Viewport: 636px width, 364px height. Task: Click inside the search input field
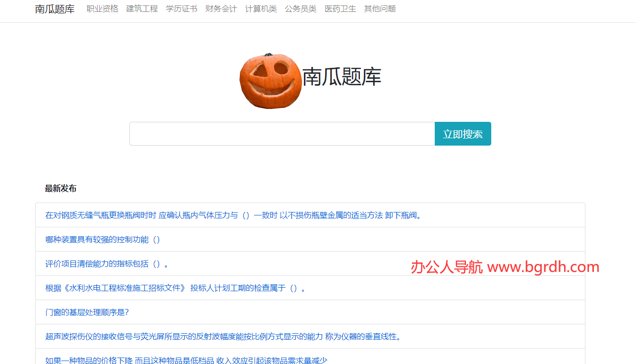click(282, 133)
